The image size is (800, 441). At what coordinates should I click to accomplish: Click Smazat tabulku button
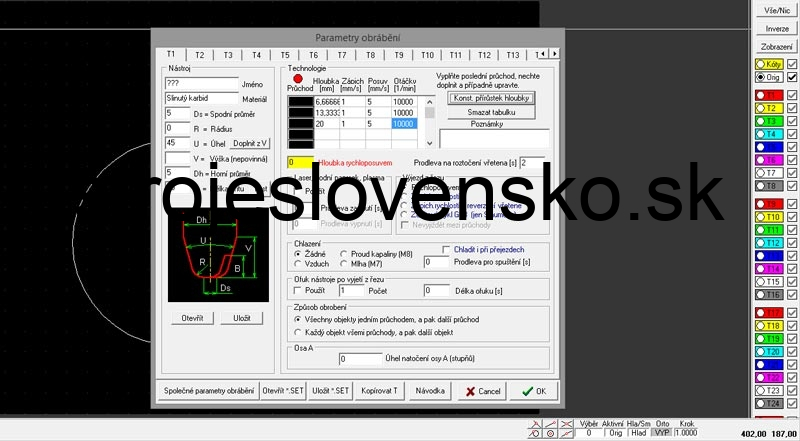tap(491, 112)
